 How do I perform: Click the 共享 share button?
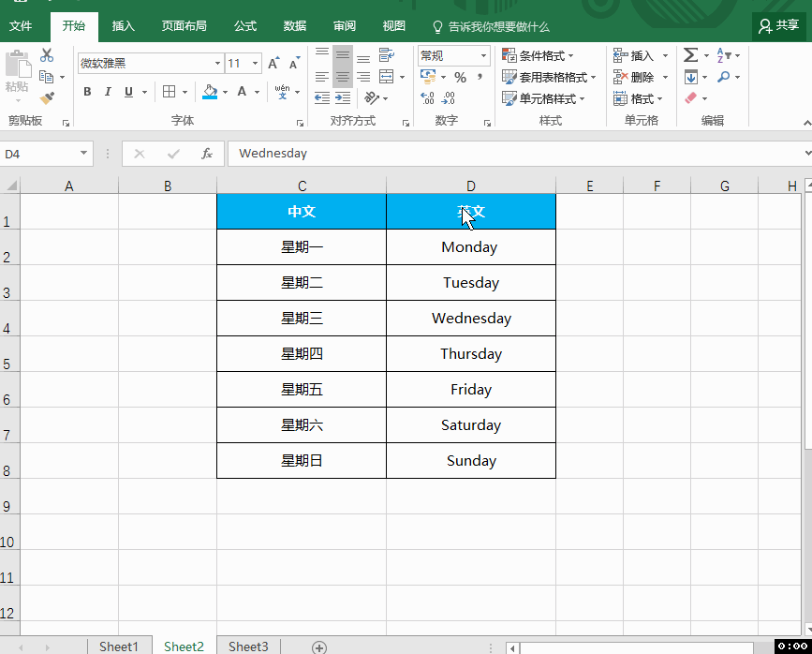(x=779, y=26)
